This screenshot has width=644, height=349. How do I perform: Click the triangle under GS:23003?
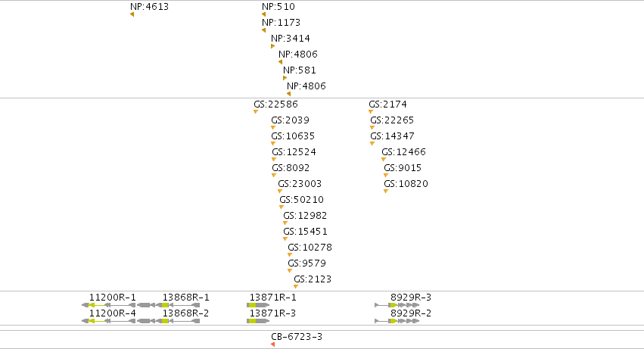280,191
